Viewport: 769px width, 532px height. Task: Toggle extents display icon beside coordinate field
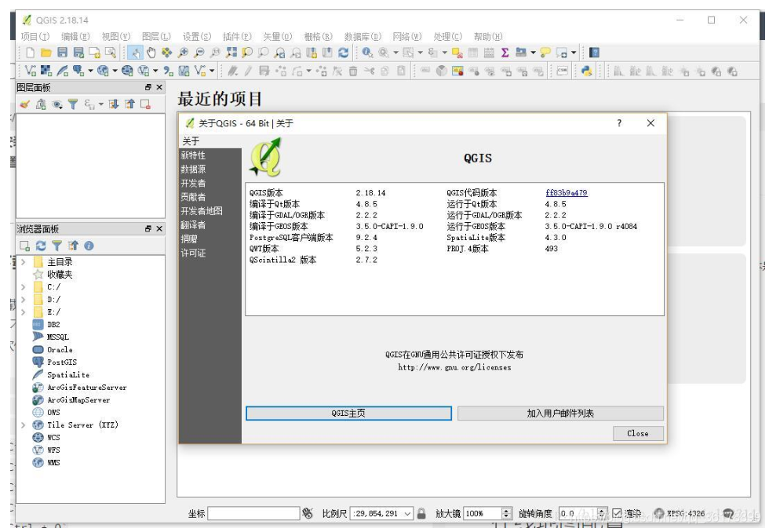(x=308, y=513)
